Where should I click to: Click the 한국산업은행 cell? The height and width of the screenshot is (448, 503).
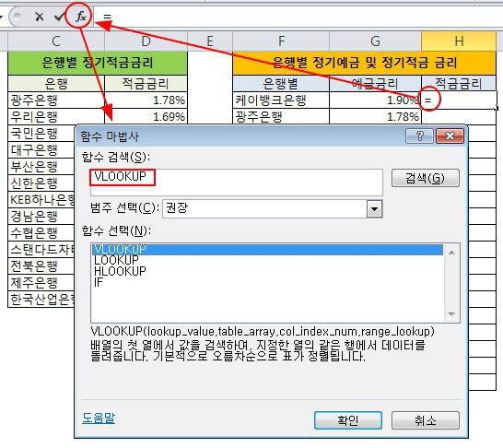click(x=41, y=300)
